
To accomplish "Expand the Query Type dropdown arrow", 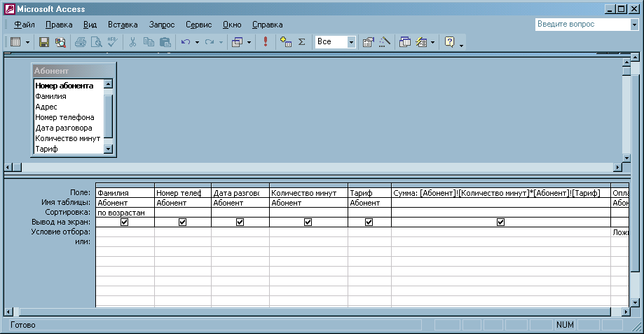I will click(249, 42).
